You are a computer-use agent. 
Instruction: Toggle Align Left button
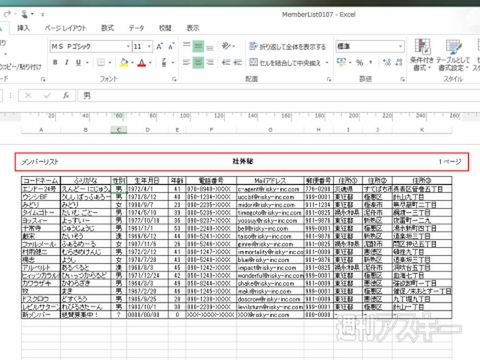click(187, 62)
